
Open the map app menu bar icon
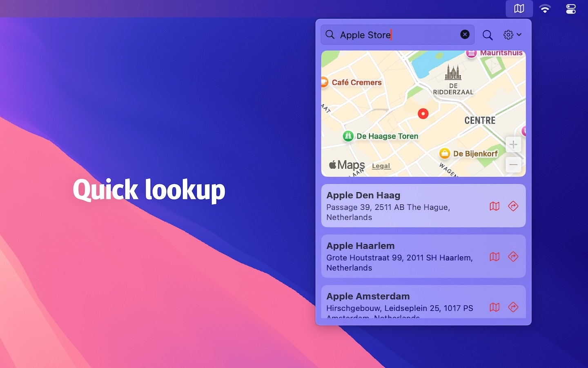click(519, 9)
